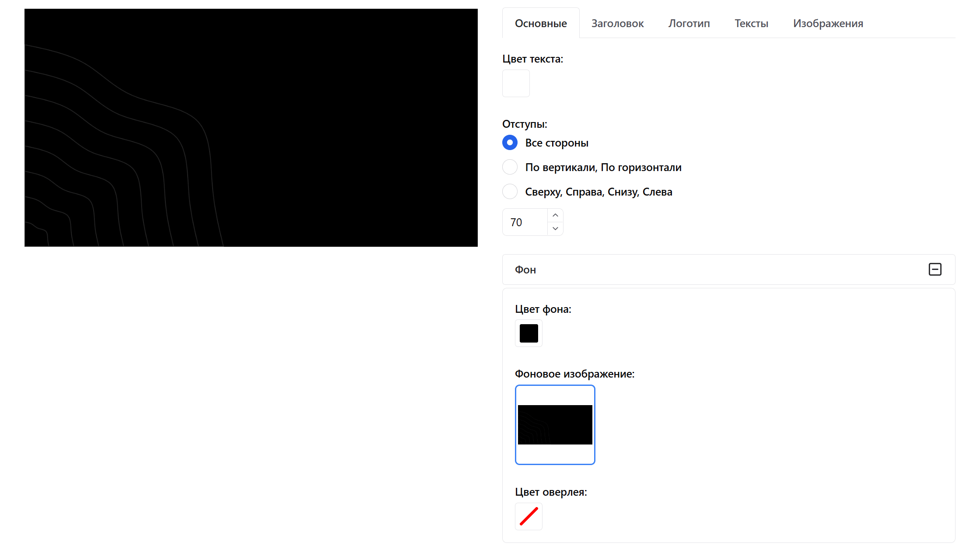Choose 'Сверху, Справа, Снизу, Слева' radio
This screenshot has height=560, width=980.
[x=510, y=192]
